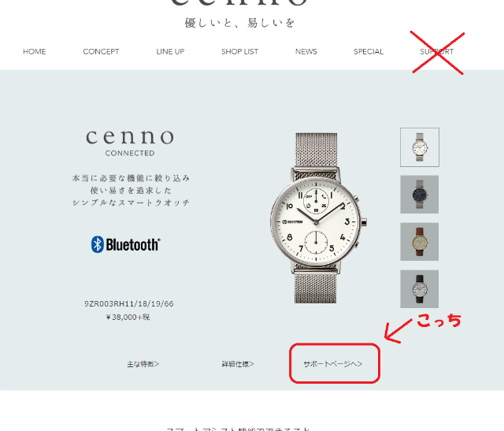Open the 主な特徴> link
This screenshot has width=504, height=431.
[143, 364]
